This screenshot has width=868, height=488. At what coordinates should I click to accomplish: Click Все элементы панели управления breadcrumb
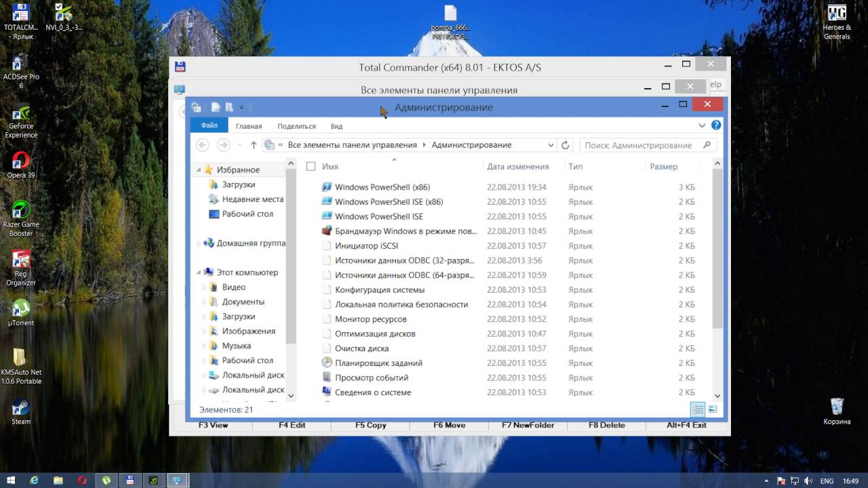click(x=353, y=145)
